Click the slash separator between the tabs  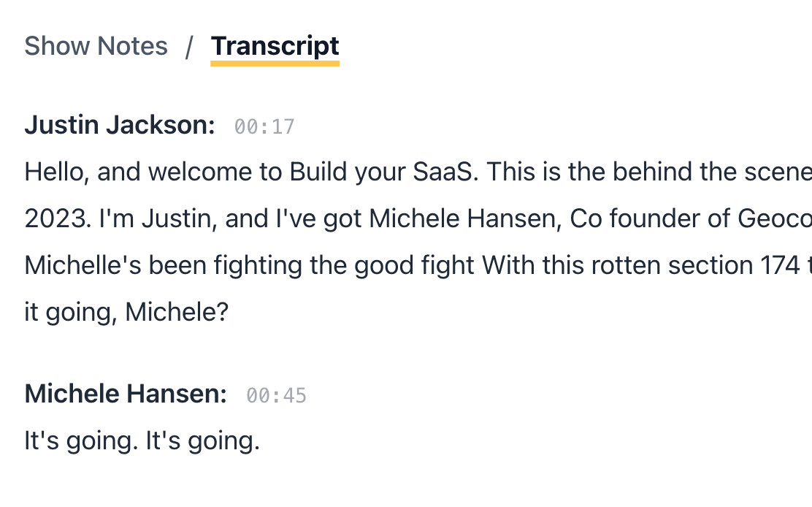189,47
